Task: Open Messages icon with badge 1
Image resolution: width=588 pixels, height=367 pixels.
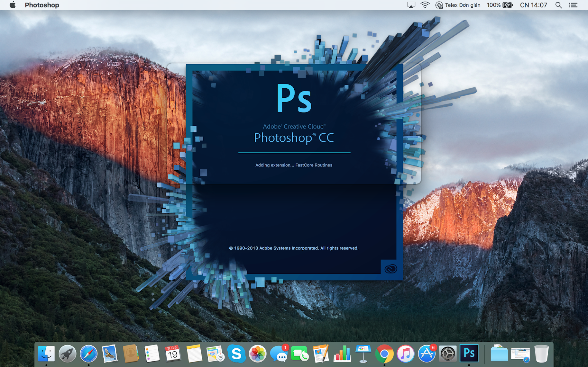Action: point(279,354)
